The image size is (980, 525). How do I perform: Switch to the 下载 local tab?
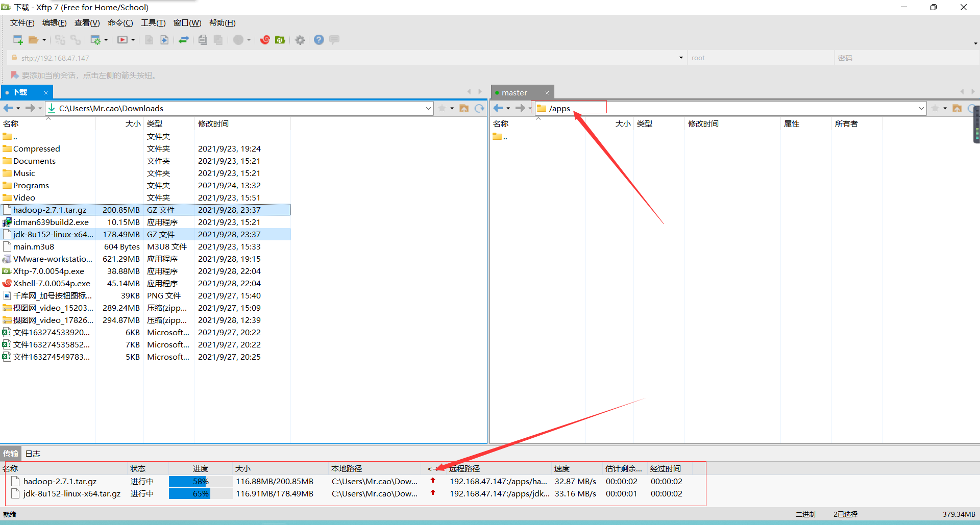click(20, 92)
